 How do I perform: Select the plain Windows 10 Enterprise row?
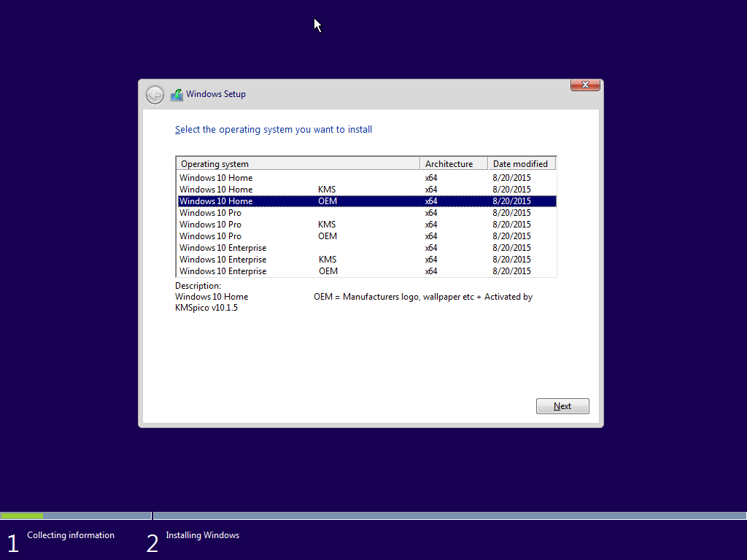[x=367, y=248]
